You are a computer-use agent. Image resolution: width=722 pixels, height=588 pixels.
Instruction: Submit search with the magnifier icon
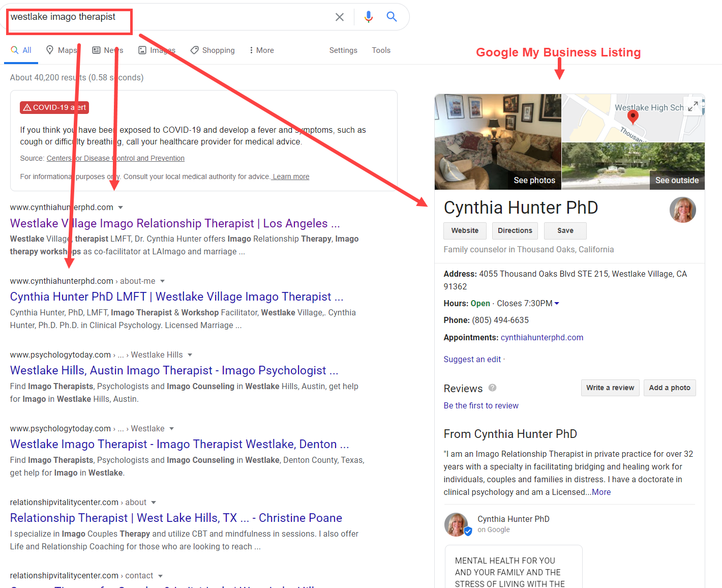(x=392, y=16)
